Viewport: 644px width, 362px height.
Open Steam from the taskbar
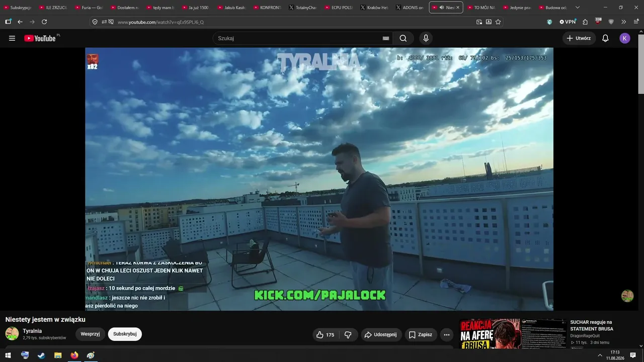pos(41,355)
